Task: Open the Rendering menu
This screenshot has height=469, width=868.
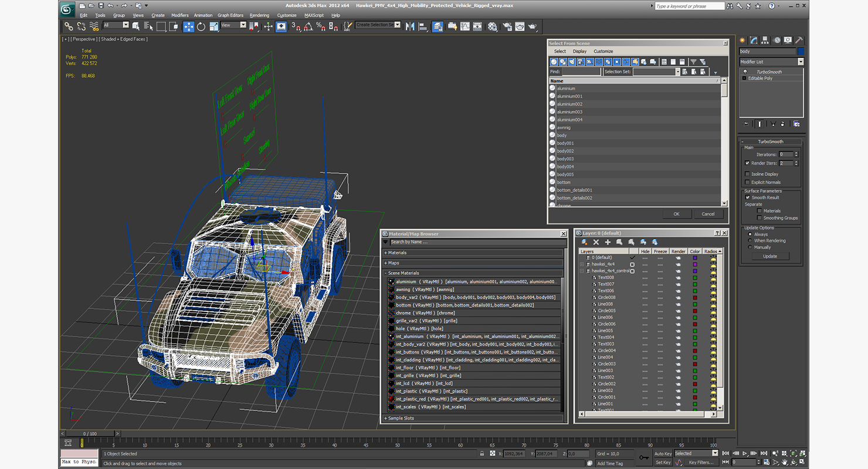Action: (259, 15)
